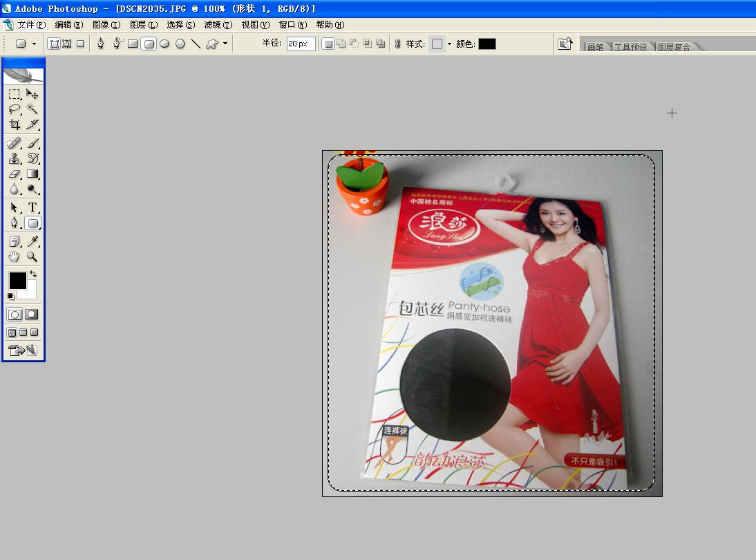The image size is (756, 560).
Task: Open the 视图 menu
Action: coord(256,25)
